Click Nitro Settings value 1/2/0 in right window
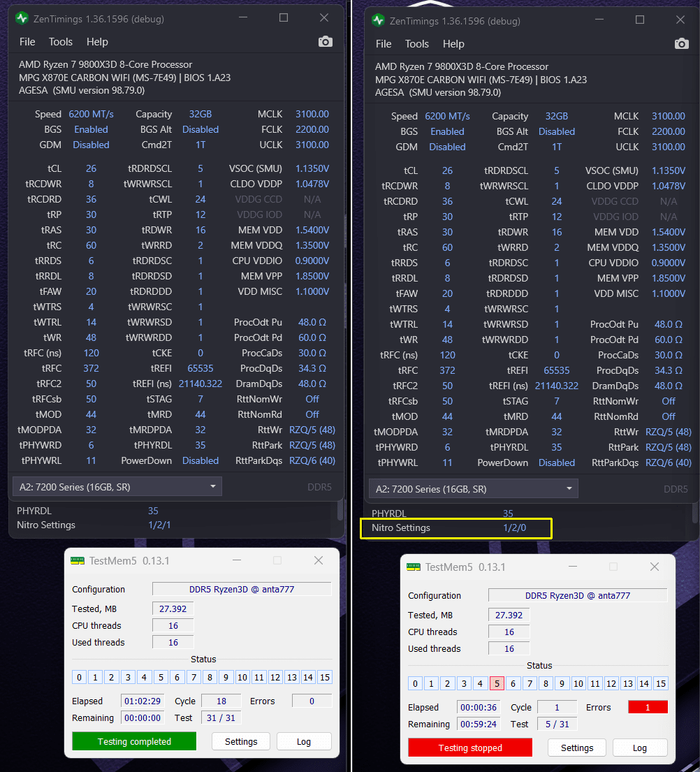Image resolution: width=700 pixels, height=772 pixels. coord(514,527)
